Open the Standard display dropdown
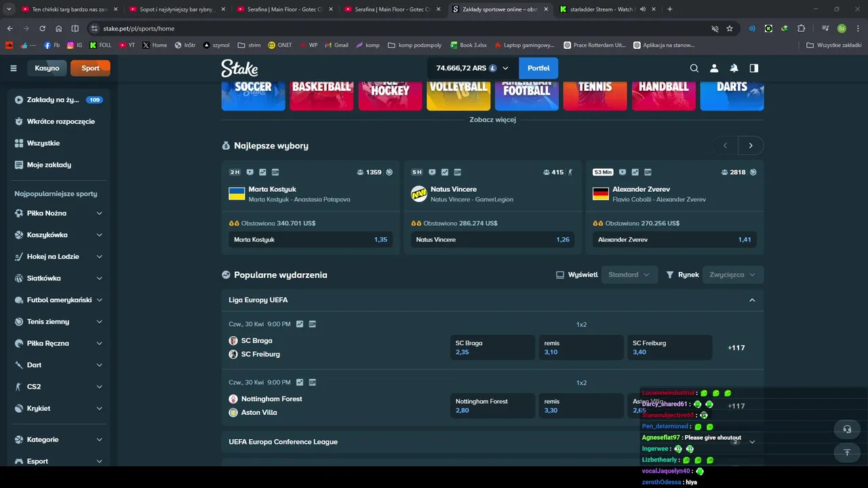 [629, 274]
